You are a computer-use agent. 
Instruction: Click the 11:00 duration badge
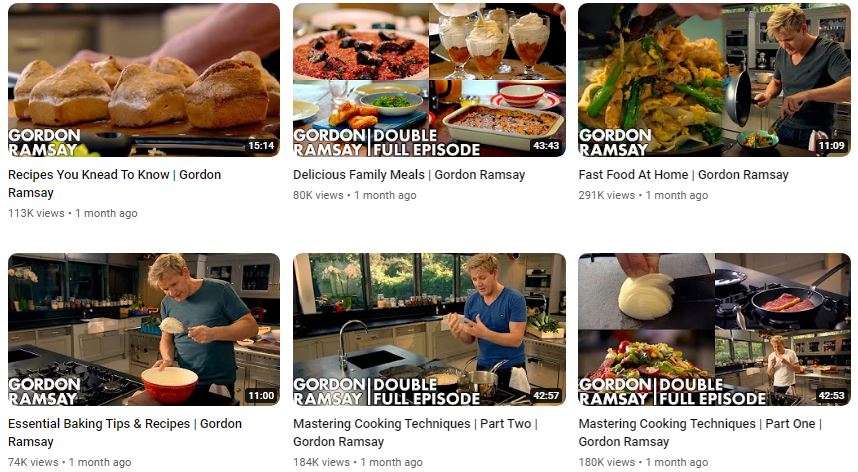[261, 395]
